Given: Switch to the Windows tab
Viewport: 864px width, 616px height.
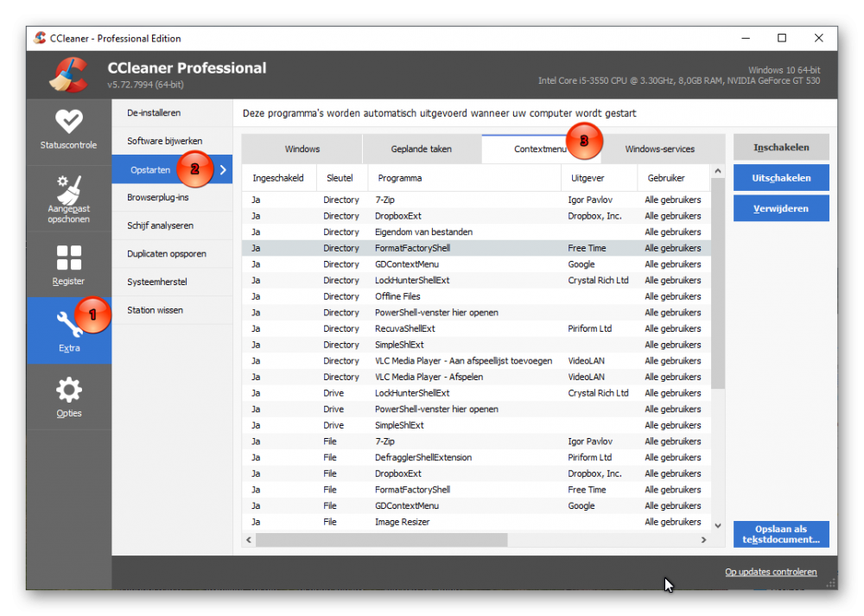Looking at the screenshot, I should [302, 149].
